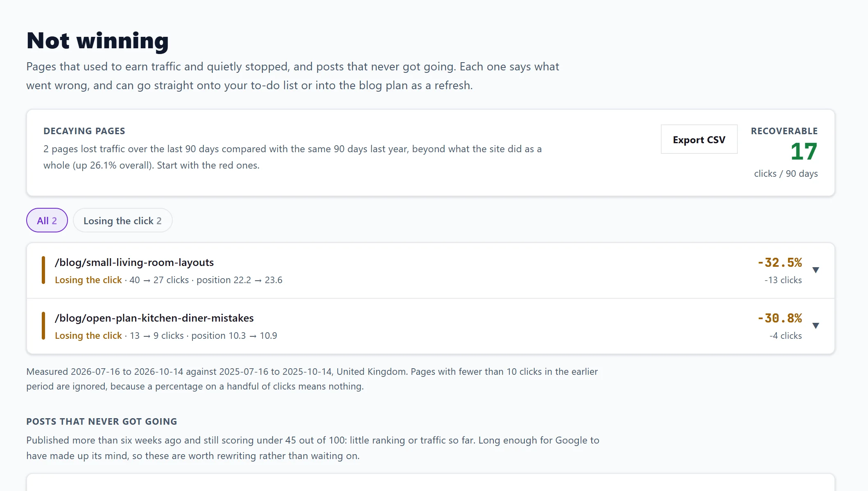Click the 'position 22.2 → 23.6' text
Screen dimensions: 868x491
pyautogui.click(x=240, y=280)
